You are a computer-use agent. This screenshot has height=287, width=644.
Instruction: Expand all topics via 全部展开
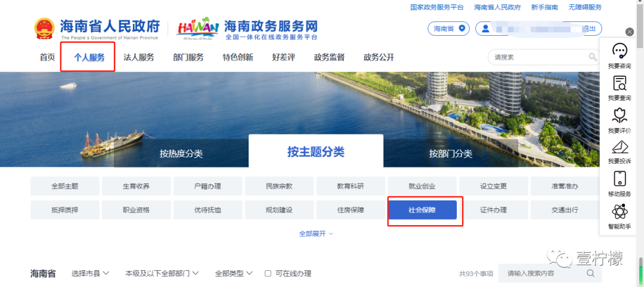click(x=316, y=233)
